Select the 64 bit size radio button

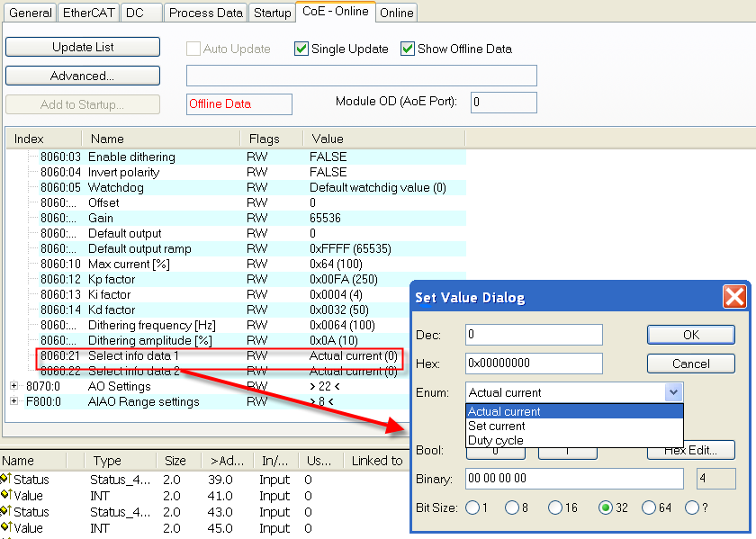[649, 508]
